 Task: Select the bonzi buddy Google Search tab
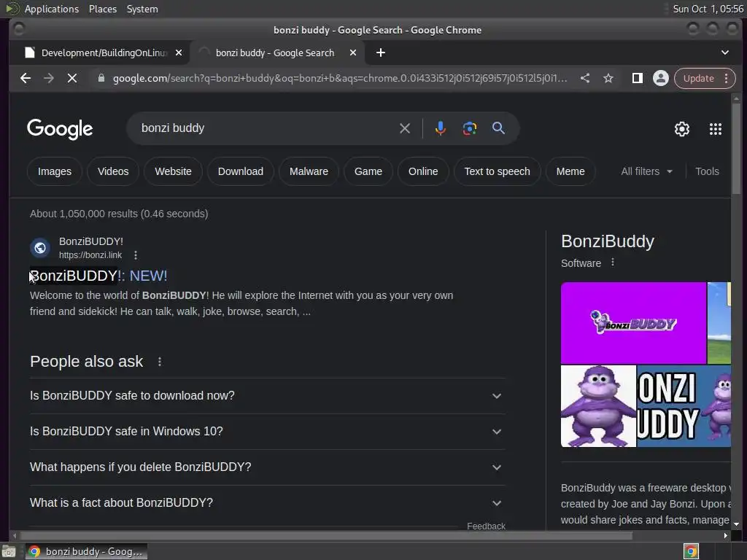pyautogui.click(x=277, y=52)
